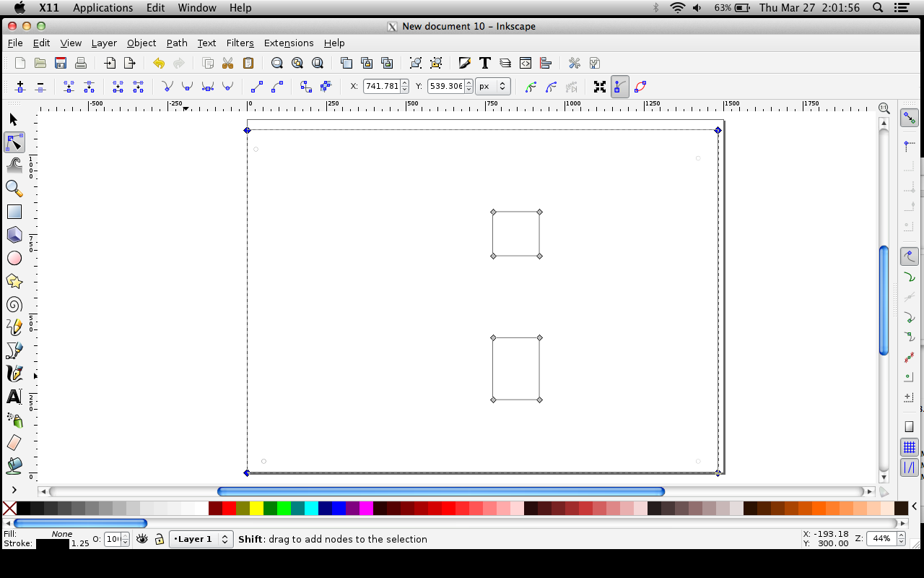The width and height of the screenshot is (924, 578).
Task: Make selected segments lines
Action: click(x=256, y=87)
